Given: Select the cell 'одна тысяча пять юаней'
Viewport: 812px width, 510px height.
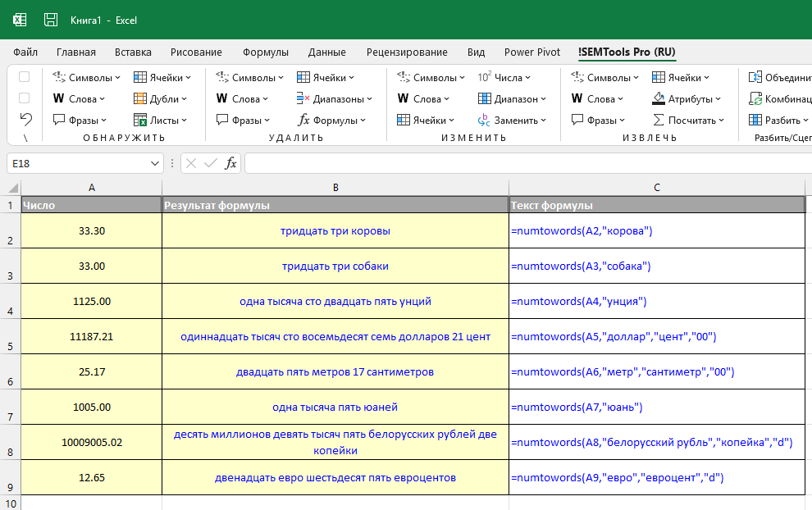Looking at the screenshot, I should tap(335, 407).
